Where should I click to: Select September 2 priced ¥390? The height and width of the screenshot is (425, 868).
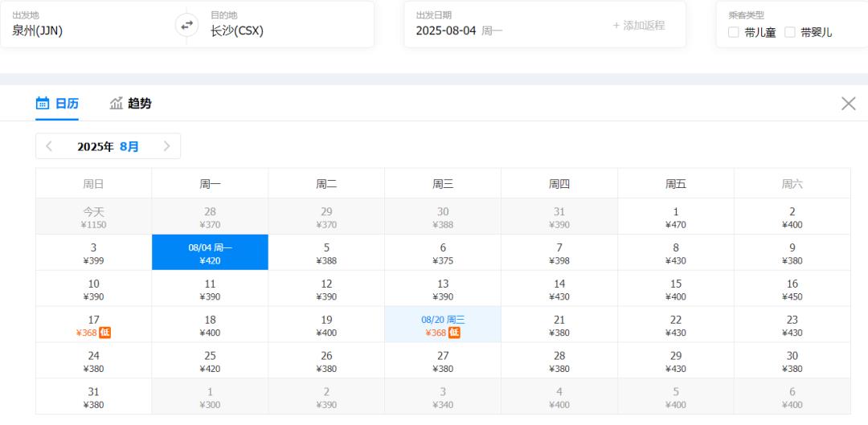(326, 396)
